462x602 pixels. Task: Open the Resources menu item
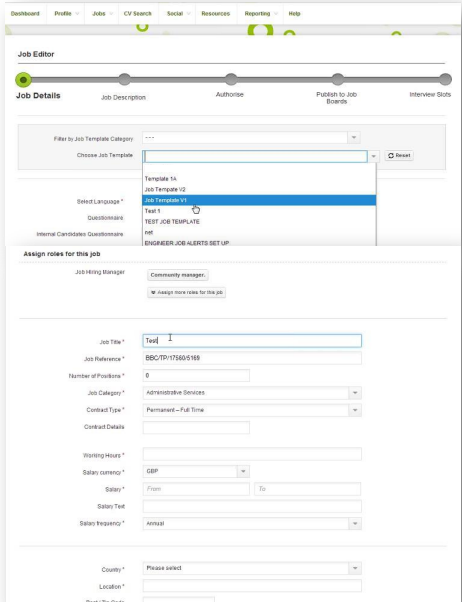tap(215, 14)
